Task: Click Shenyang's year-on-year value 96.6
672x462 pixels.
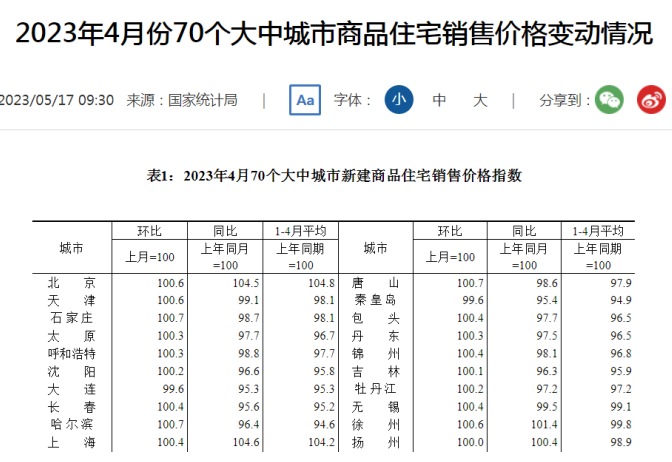Action: click(x=249, y=371)
